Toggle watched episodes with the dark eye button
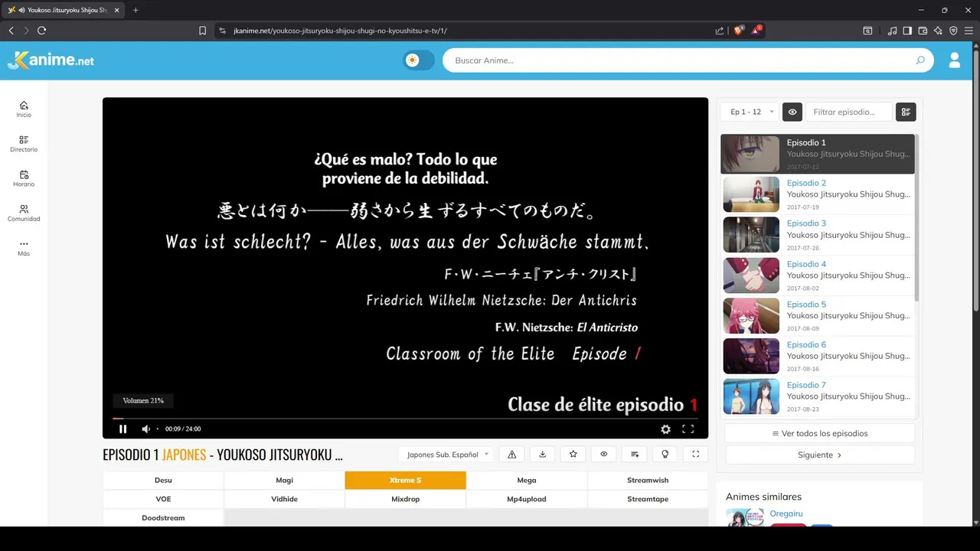980x551 pixels. pos(792,112)
